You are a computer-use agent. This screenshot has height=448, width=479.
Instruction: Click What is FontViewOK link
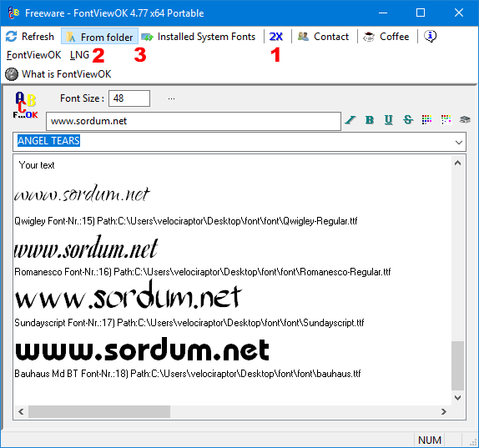(58, 74)
